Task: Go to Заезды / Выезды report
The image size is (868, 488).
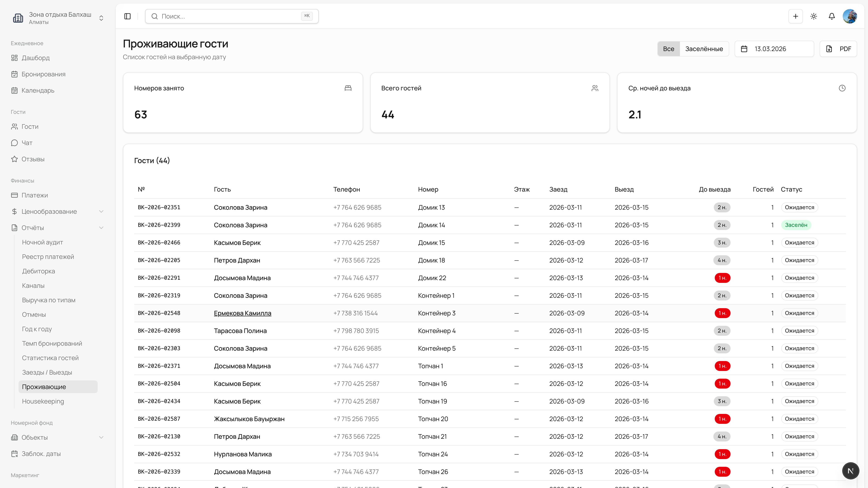Action: pyautogui.click(x=47, y=372)
